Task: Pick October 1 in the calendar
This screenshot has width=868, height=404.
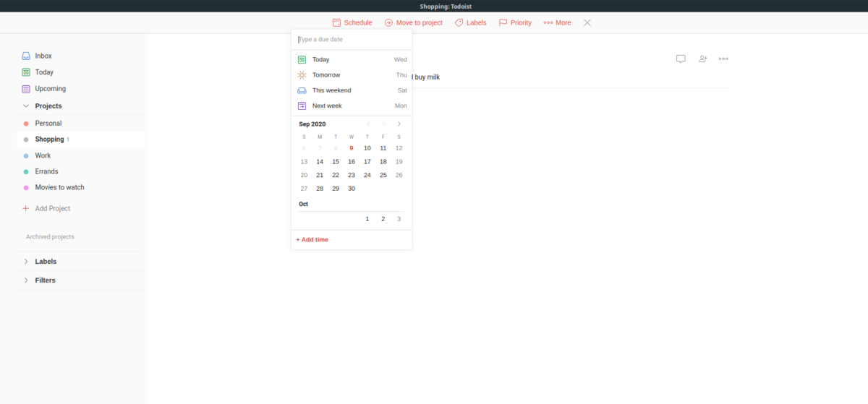Action: [x=367, y=219]
